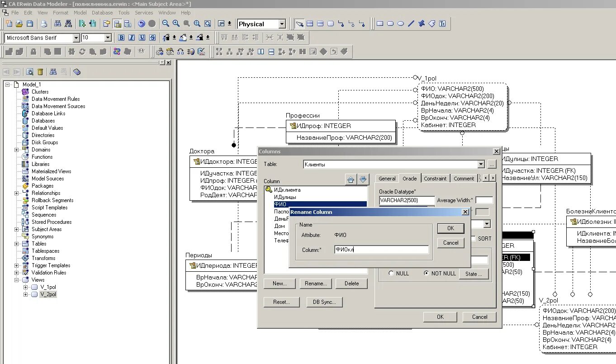Click the blue circular arrow toolbar icon
616x364 pixels.
pyautogui.click(x=142, y=24)
